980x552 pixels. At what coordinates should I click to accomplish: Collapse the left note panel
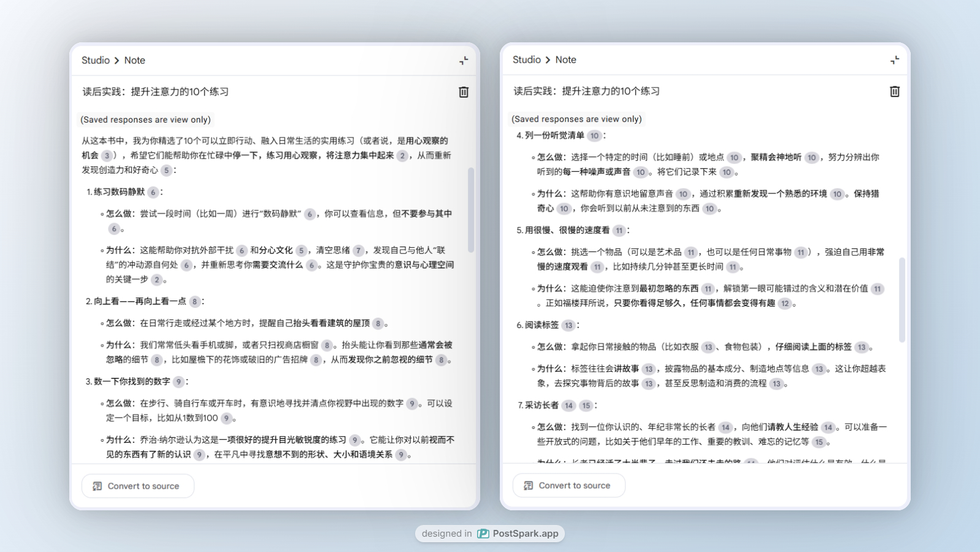tap(464, 60)
